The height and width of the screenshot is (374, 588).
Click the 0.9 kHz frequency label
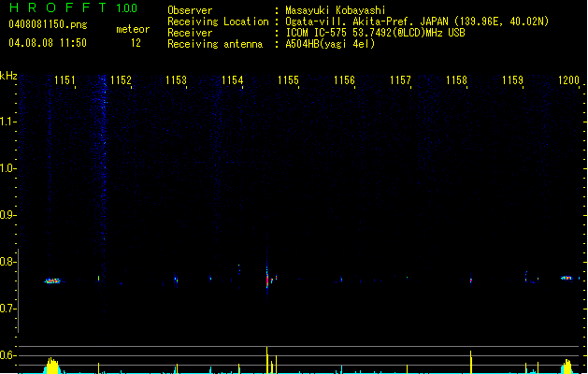click(7, 215)
